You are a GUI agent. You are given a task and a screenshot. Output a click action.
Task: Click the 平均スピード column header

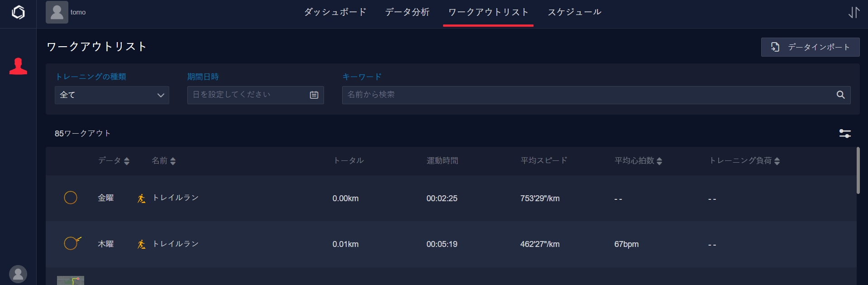click(544, 160)
